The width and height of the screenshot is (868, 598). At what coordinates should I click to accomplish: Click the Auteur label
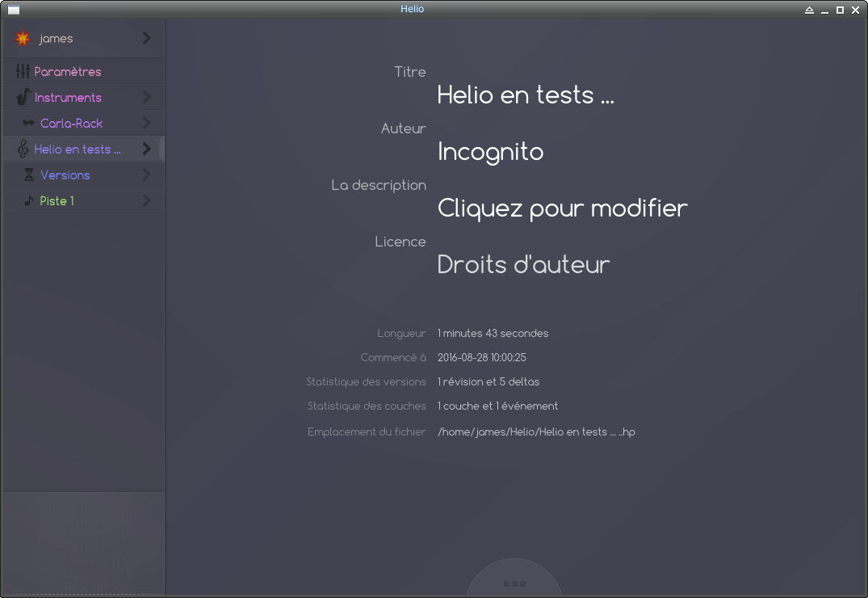(x=404, y=128)
